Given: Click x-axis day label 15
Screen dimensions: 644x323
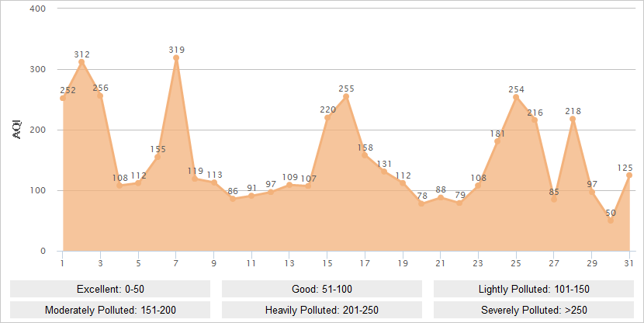Looking at the screenshot, I should (x=327, y=263).
